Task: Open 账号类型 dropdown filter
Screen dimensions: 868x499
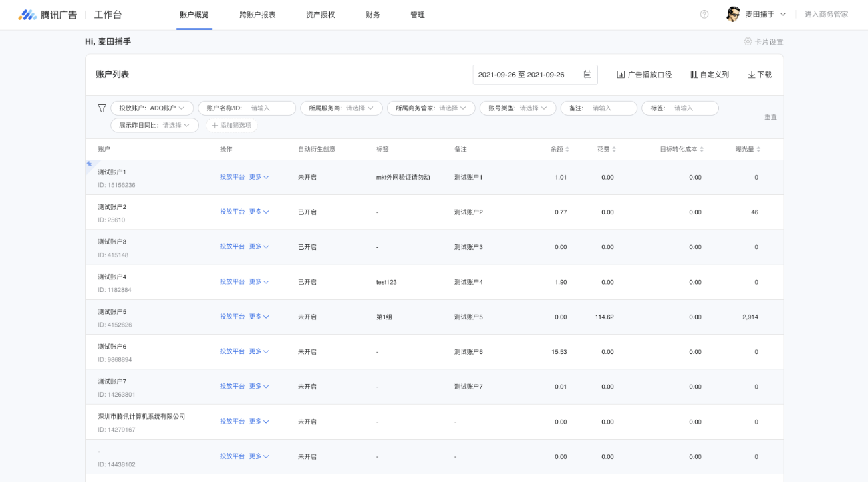Action: (x=518, y=108)
